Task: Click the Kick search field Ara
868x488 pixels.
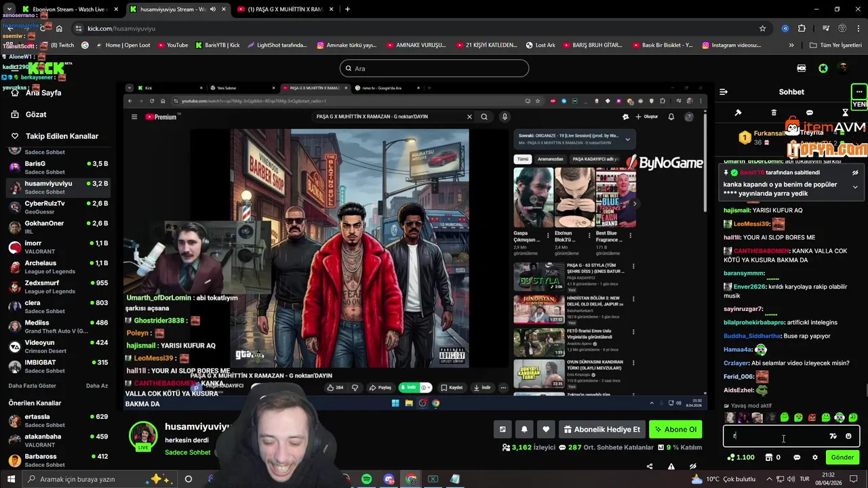Action: coord(434,68)
